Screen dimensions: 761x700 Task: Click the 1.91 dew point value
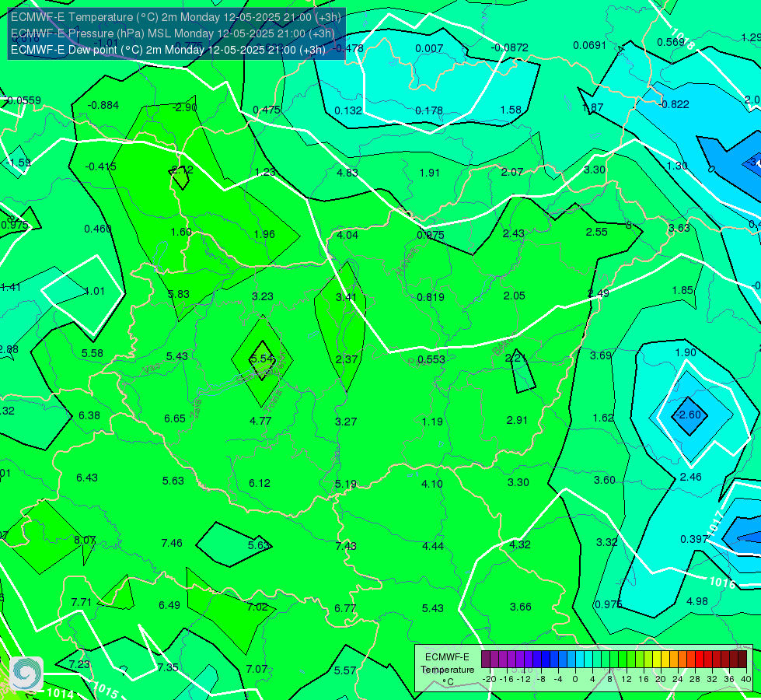point(430,173)
